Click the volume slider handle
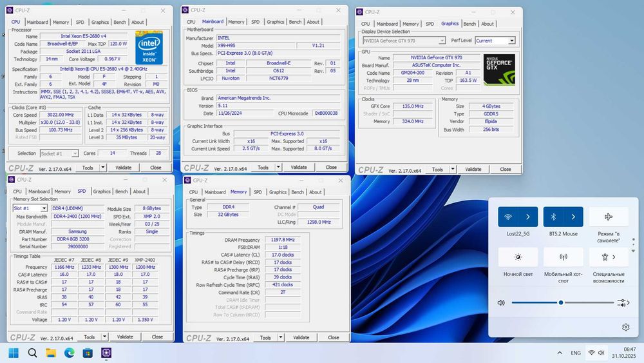The image size is (644, 363). pyautogui.click(x=561, y=302)
